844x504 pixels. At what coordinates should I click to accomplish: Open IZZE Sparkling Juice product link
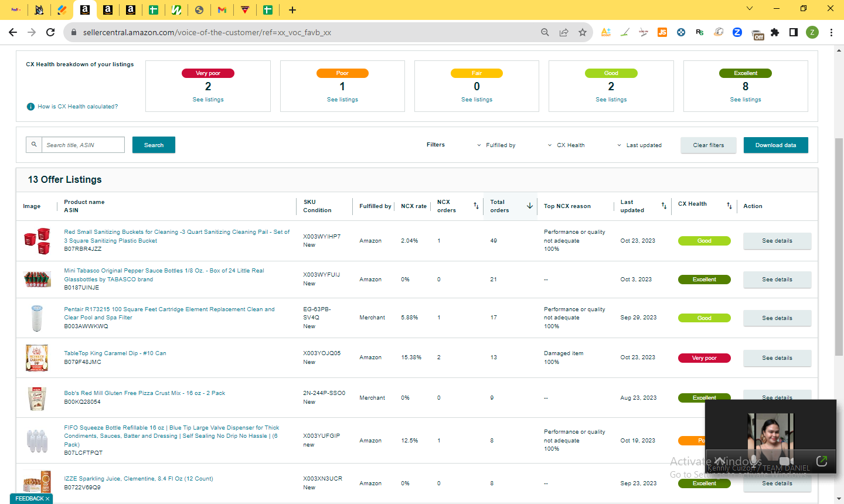(138, 479)
